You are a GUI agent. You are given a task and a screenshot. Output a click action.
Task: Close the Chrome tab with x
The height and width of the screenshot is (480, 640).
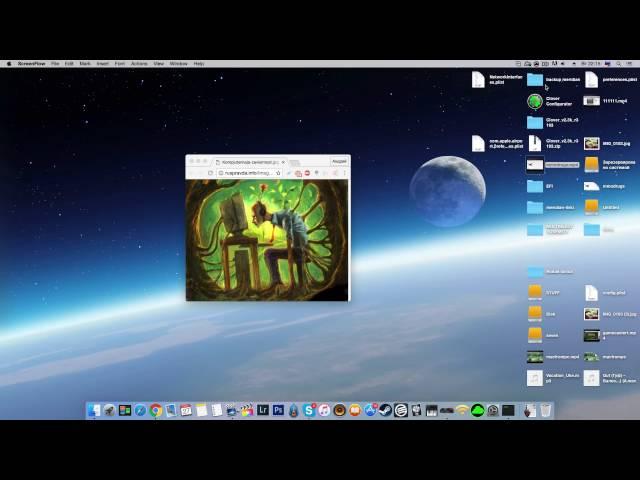283,162
